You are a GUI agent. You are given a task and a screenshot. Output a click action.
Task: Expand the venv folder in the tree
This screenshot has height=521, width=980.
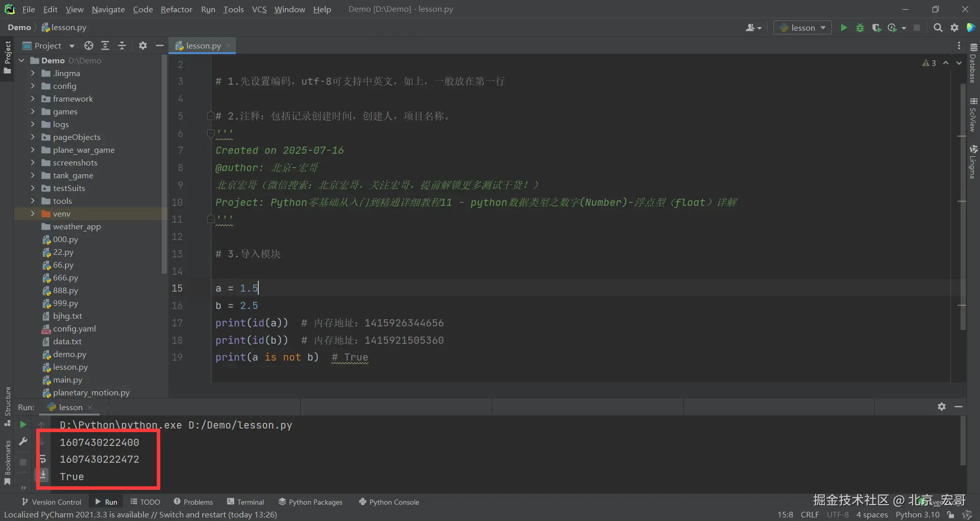33,214
